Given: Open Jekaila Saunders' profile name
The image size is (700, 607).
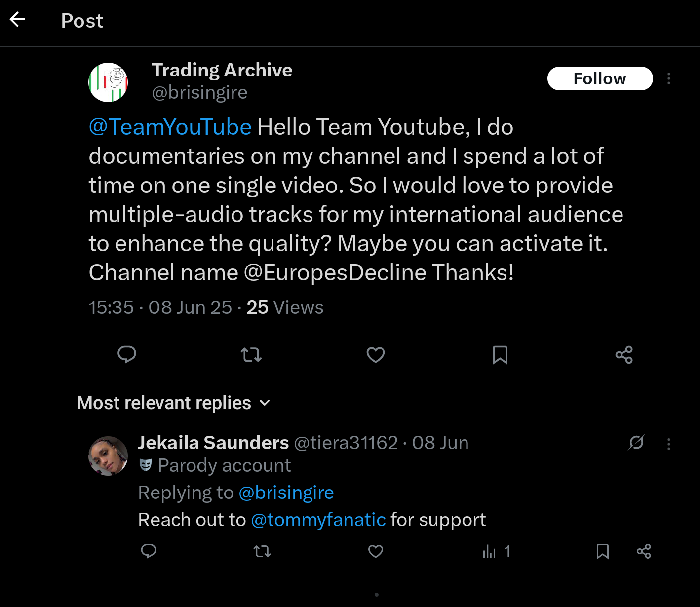Looking at the screenshot, I should (x=213, y=443).
